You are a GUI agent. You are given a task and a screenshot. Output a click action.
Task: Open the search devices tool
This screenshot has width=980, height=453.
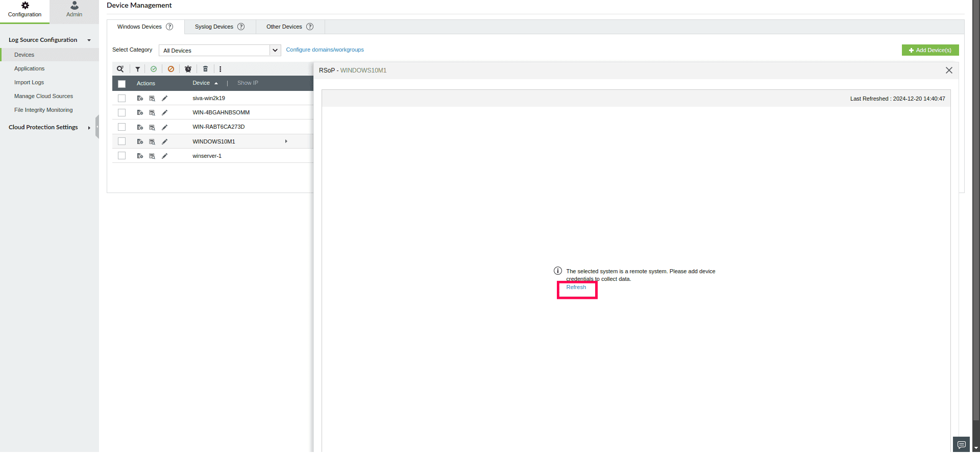pyautogui.click(x=120, y=69)
